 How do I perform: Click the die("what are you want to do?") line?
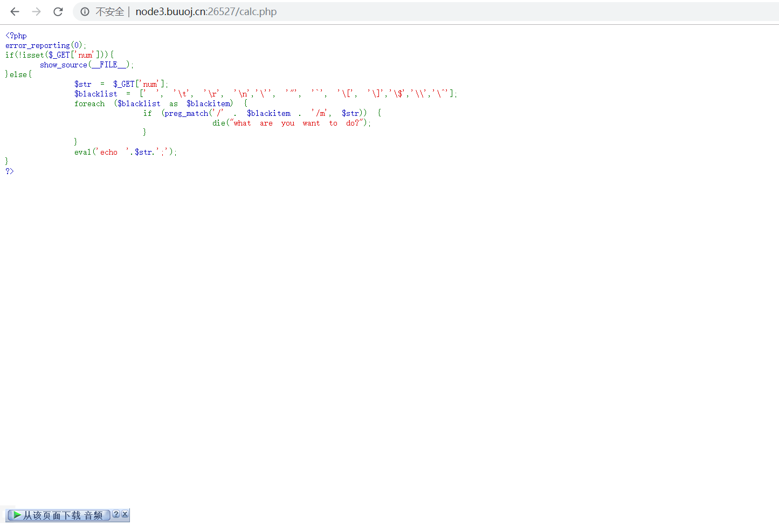[x=292, y=123]
